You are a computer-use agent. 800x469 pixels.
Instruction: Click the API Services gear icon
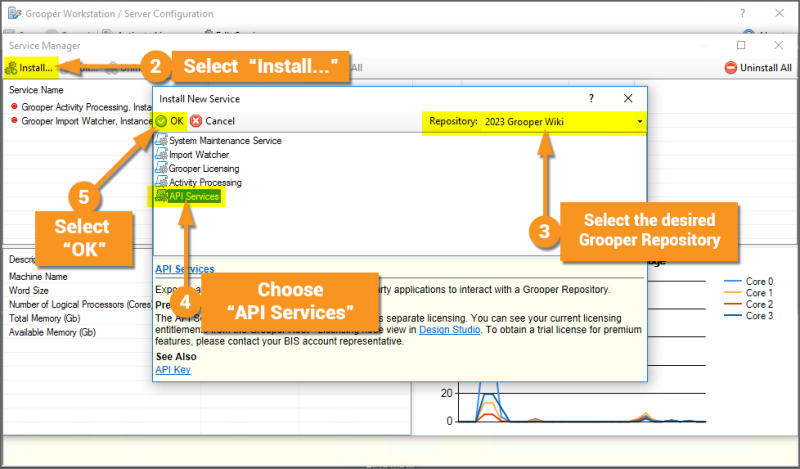click(161, 195)
